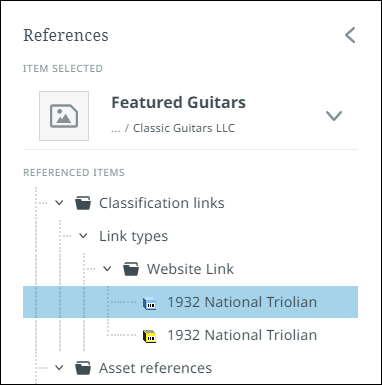The width and height of the screenshot is (382, 385).
Task: Select the Website Link tree item
Action: (x=190, y=269)
